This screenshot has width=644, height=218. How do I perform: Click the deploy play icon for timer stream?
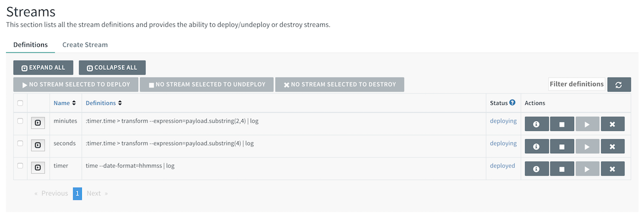[x=587, y=169]
